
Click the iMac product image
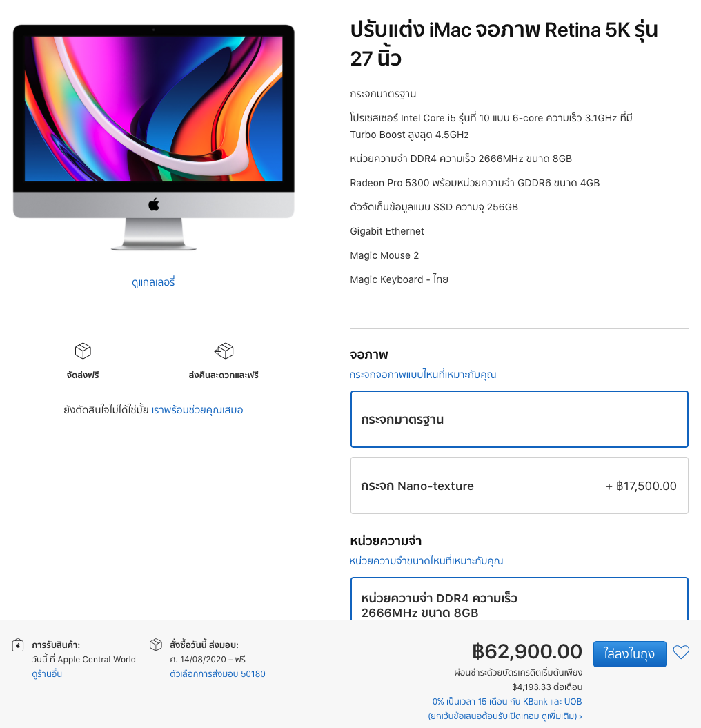[x=154, y=137]
